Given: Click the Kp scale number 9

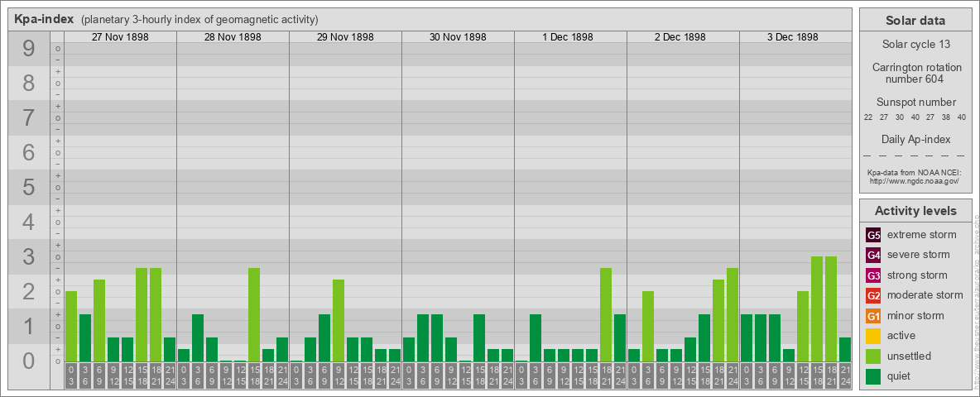Looking at the screenshot, I should pyautogui.click(x=28, y=49).
